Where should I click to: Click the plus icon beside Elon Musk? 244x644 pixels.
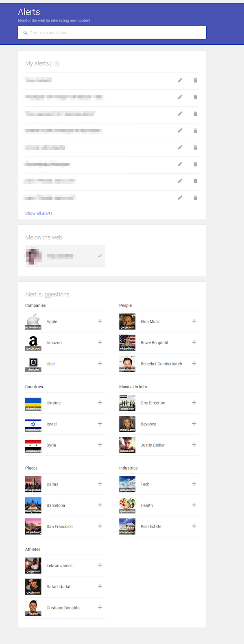point(194,321)
